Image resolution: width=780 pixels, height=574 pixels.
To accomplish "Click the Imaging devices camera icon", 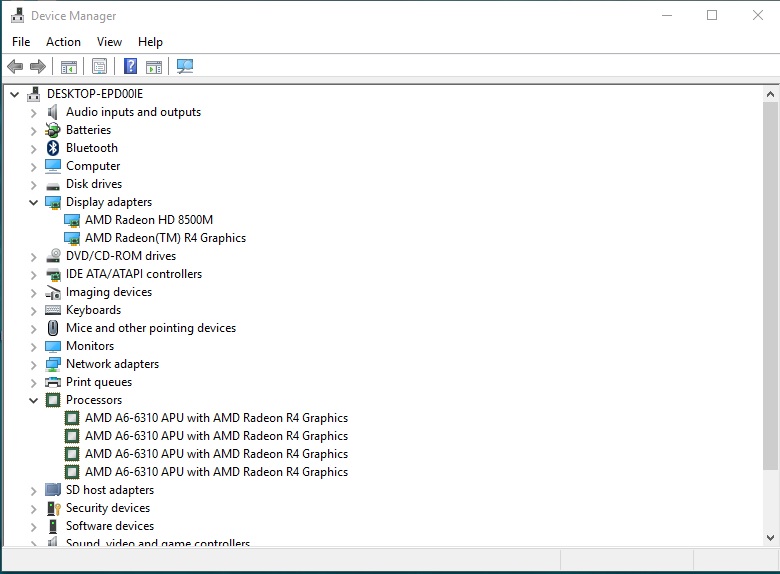I will click(53, 292).
